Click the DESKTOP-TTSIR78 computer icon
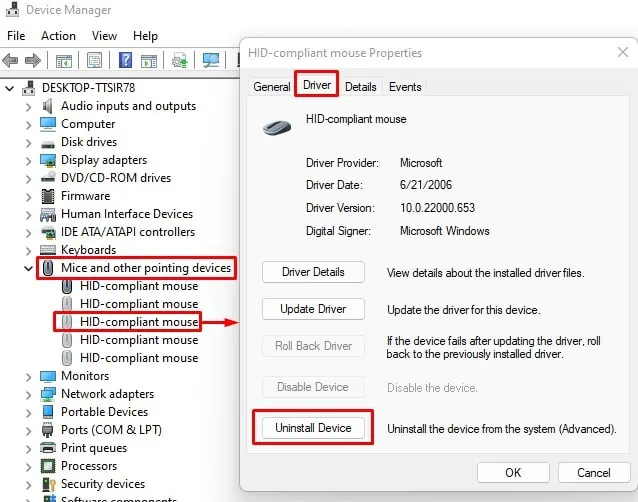Screen dimensions: 638x502 (x=28, y=87)
